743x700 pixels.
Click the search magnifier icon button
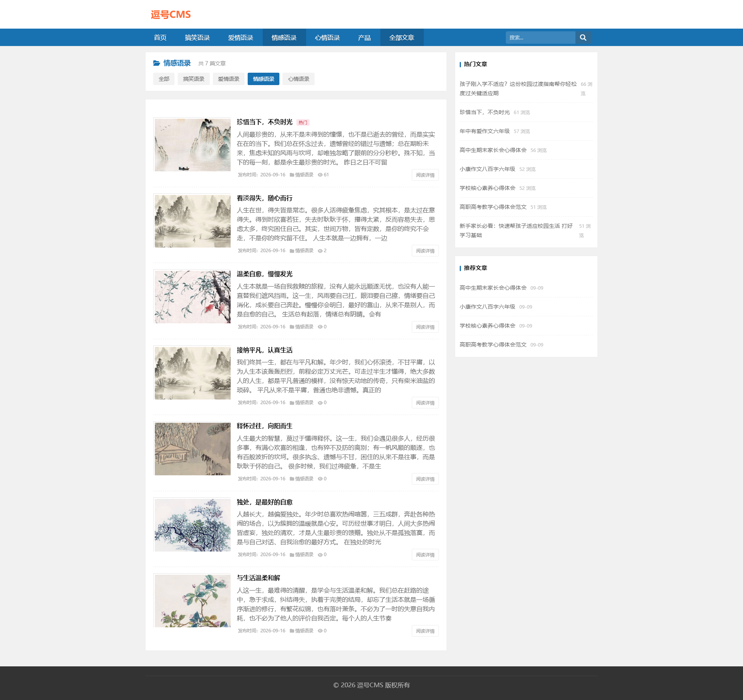(583, 38)
